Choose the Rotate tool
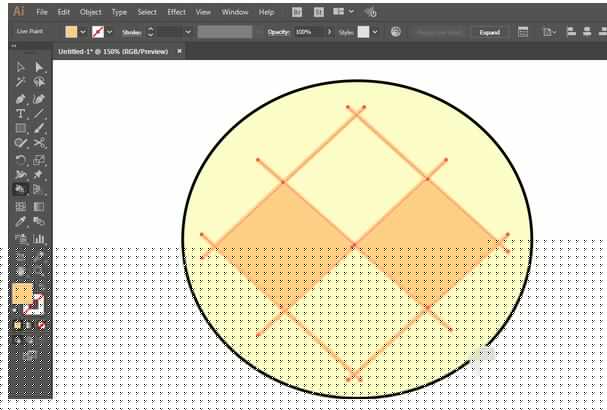Image resolution: width=607 pixels, height=410 pixels. [21, 160]
